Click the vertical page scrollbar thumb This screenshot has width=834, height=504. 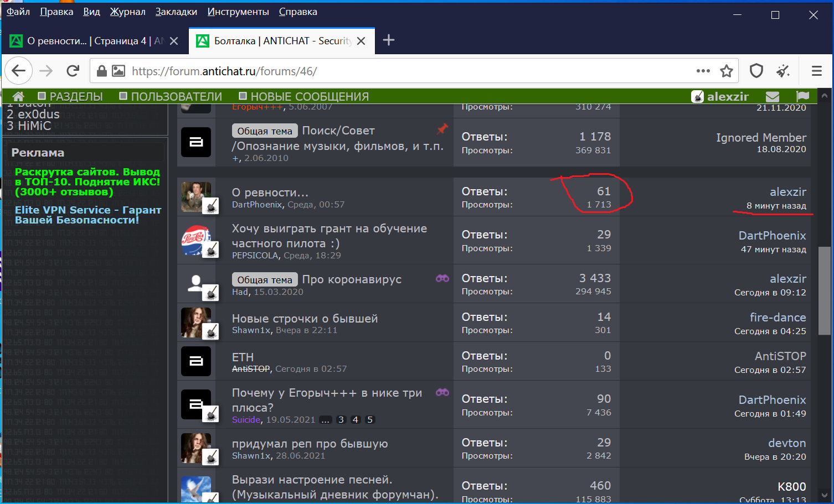click(x=825, y=282)
